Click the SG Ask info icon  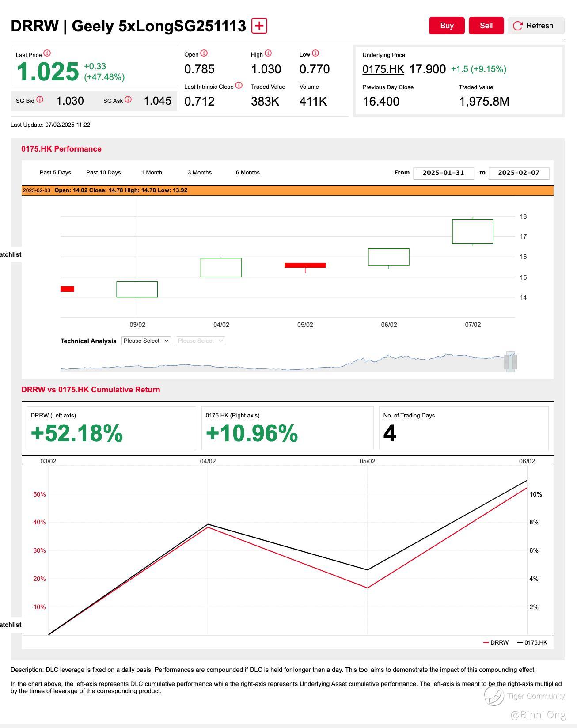(128, 100)
